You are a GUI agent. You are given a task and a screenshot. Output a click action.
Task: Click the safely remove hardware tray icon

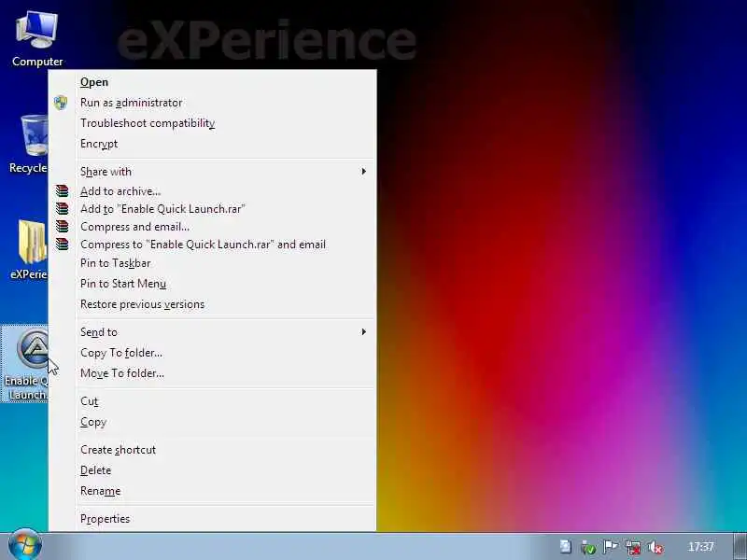click(x=588, y=547)
